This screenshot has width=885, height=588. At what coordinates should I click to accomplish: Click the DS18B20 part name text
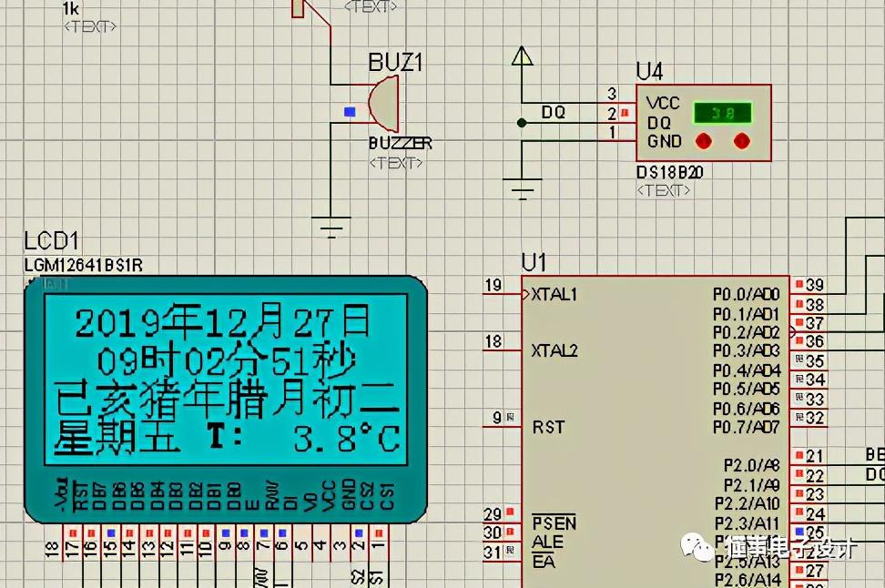669,172
